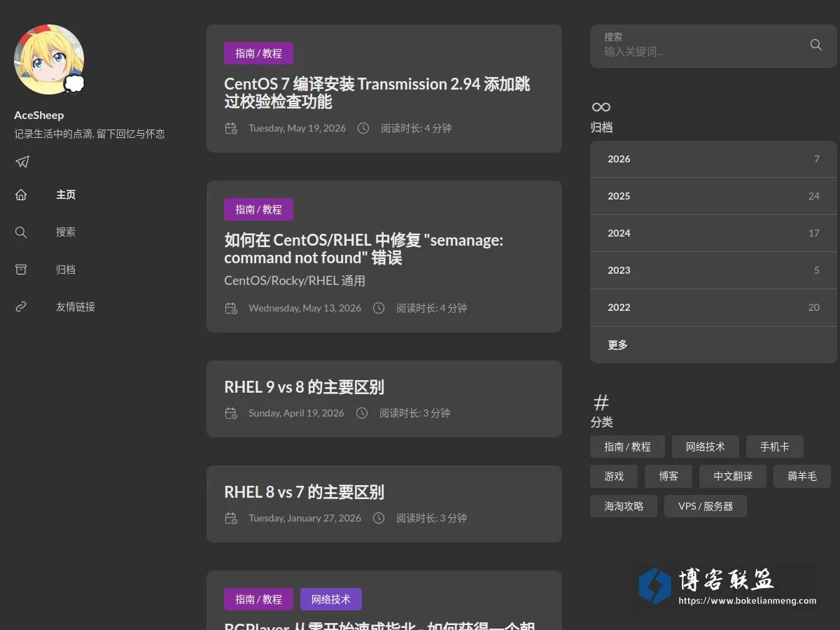Image resolution: width=840 pixels, height=630 pixels.
Task: Open 友情链接 in the sidebar menu
Action: tap(76, 307)
